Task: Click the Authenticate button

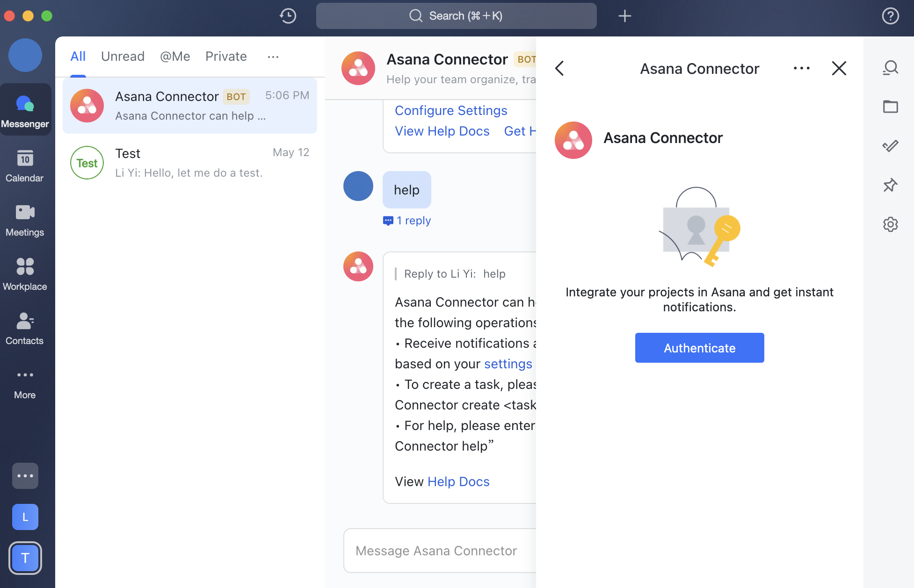Action: tap(699, 348)
